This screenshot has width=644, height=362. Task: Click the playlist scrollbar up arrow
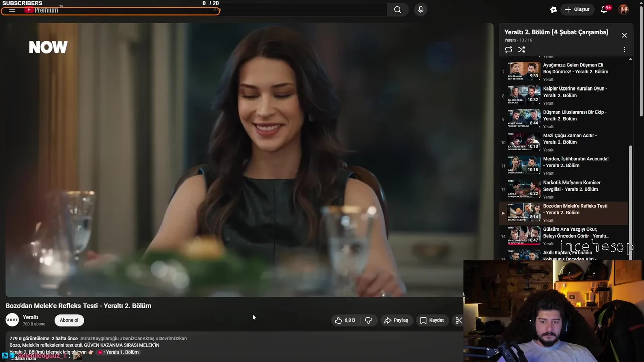pyautogui.click(x=631, y=59)
